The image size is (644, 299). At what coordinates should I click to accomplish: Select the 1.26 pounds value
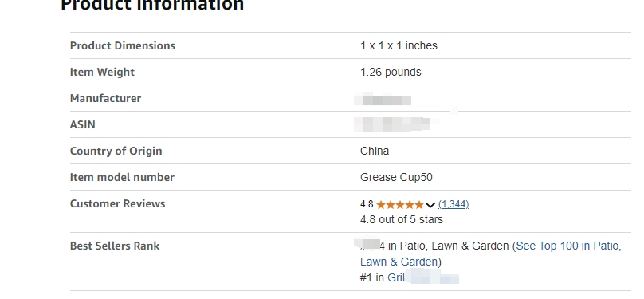(391, 73)
